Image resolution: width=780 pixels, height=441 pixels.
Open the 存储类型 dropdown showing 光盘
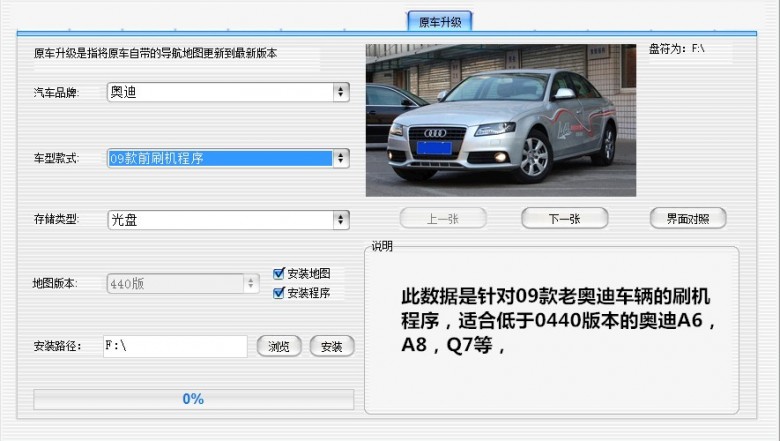point(228,220)
